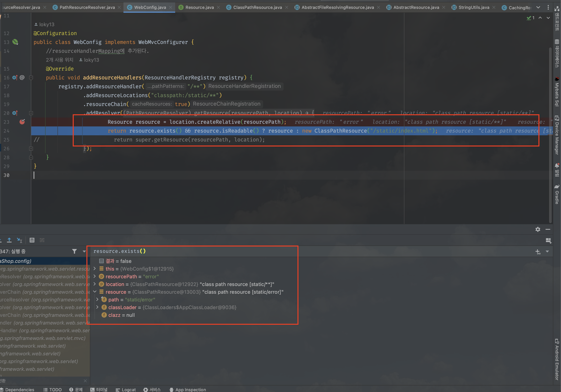
Task: Click the Run to Cursor icon
Action: tap(19, 240)
